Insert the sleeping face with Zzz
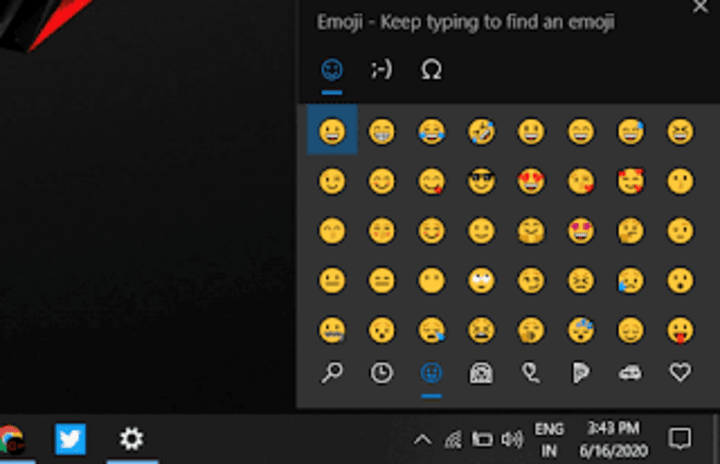The height and width of the screenshot is (464, 720). (581, 330)
